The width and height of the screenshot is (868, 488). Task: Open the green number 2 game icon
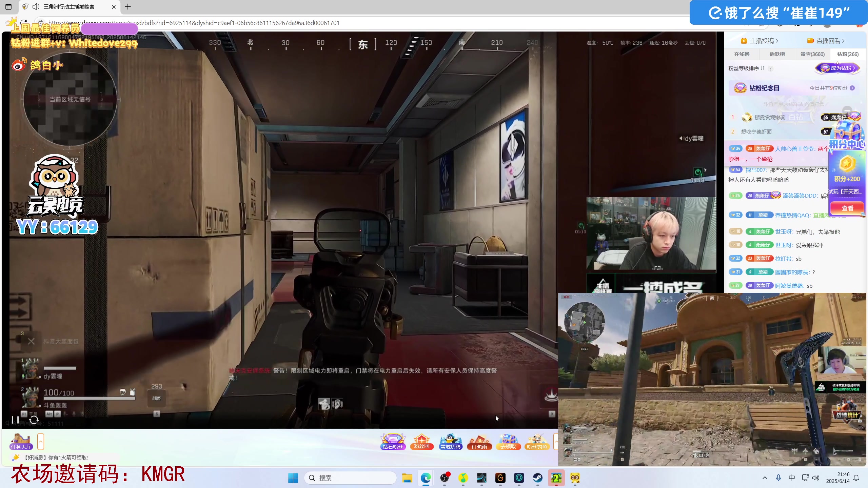click(556, 478)
